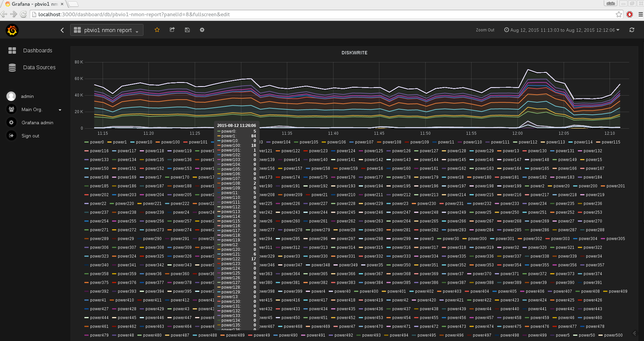This screenshot has width=644, height=341.
Task: Star this dashboard as favorite
Action: click(x=157, y=30)
